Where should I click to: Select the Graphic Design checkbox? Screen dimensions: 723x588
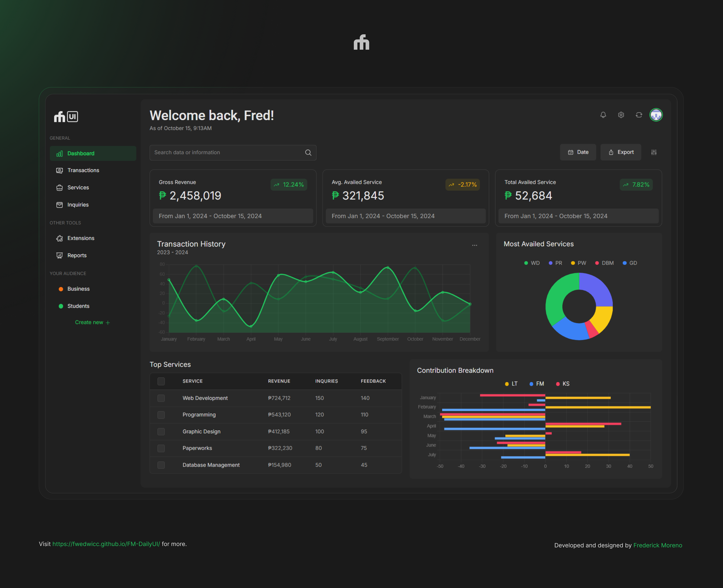(x=161, y=432)
